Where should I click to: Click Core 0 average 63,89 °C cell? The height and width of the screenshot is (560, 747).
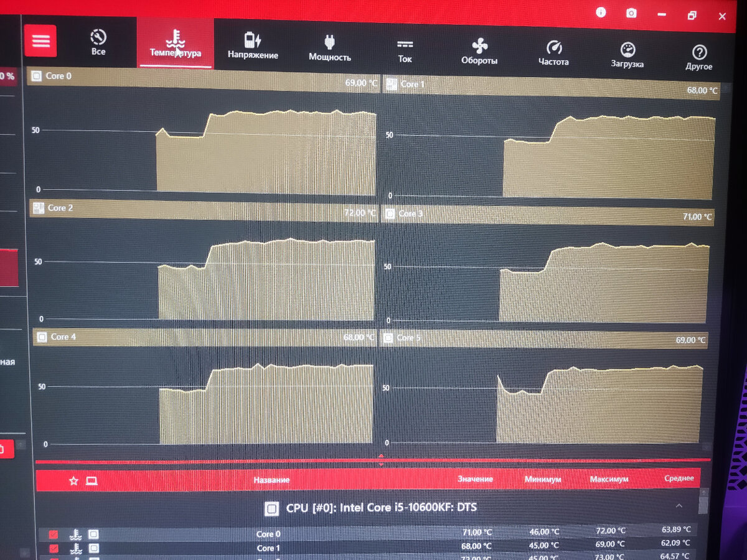(676, 530)
